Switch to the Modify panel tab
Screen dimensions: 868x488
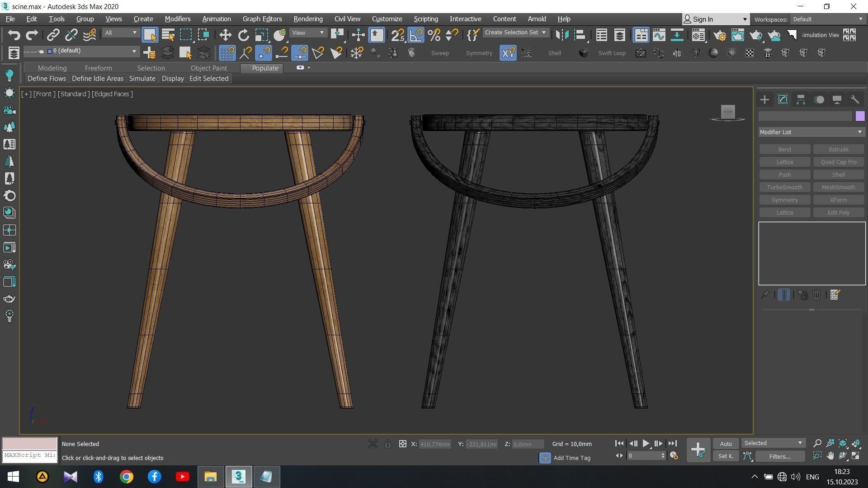783,99
